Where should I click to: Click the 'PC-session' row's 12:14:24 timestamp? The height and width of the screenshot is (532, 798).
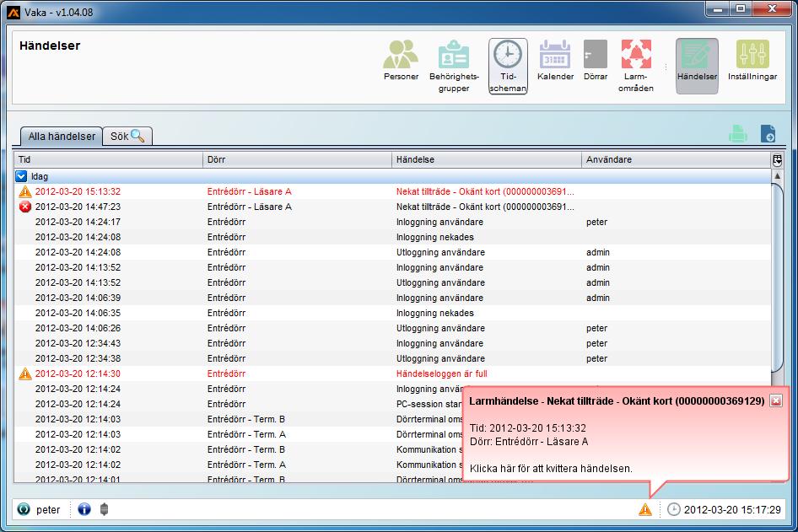pos(78,405)
